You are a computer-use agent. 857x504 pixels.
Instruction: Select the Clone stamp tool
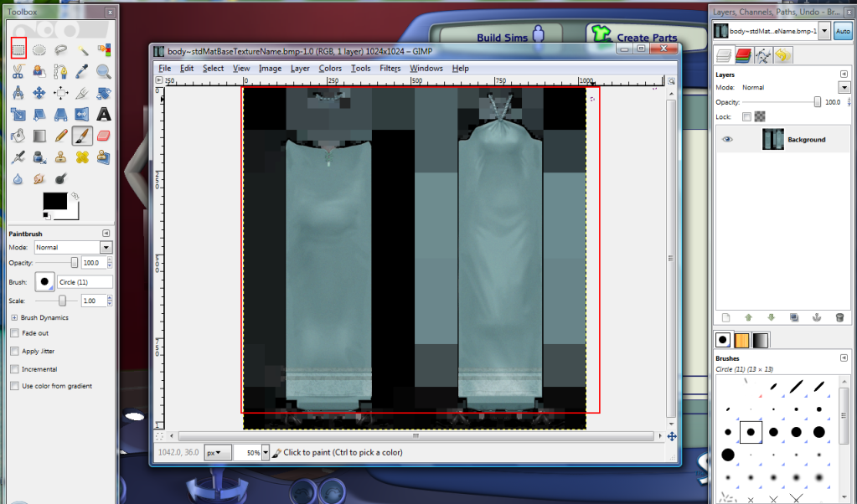point(60,157)
